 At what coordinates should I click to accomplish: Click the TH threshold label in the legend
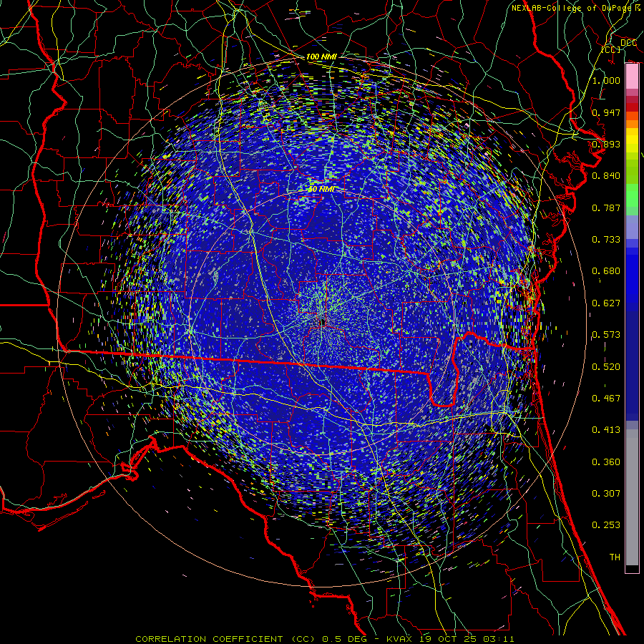coord(615,557)
